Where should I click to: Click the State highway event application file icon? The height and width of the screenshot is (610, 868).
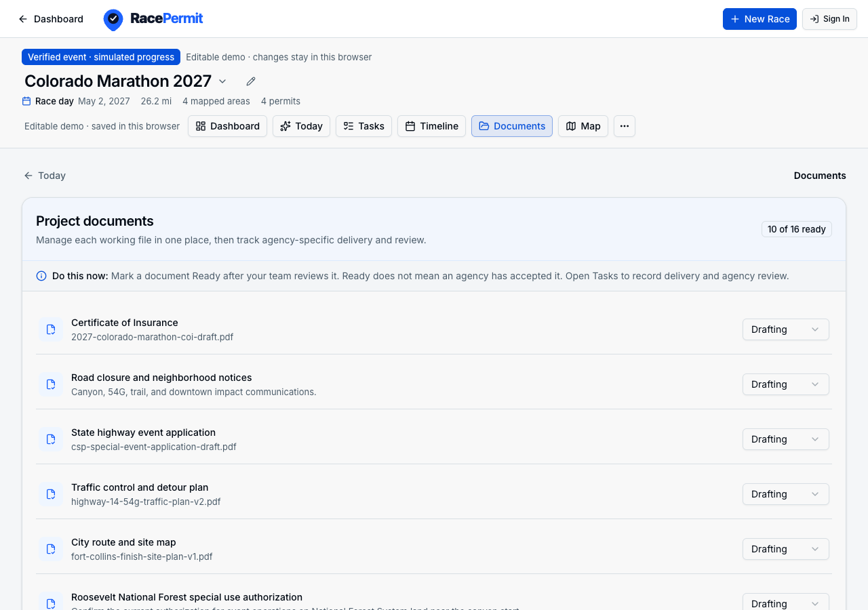(x=51, y=439)
